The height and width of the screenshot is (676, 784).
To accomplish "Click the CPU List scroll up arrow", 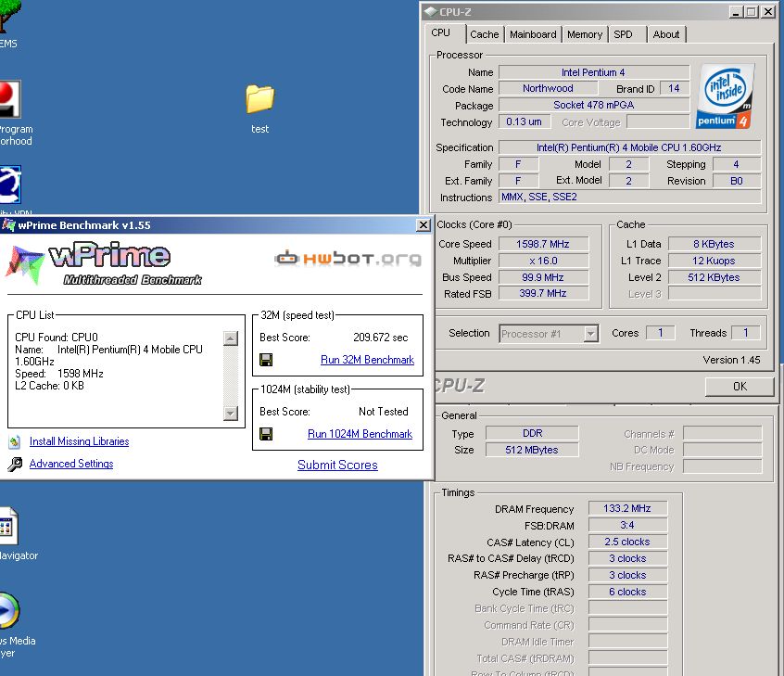I will (231, 338).
